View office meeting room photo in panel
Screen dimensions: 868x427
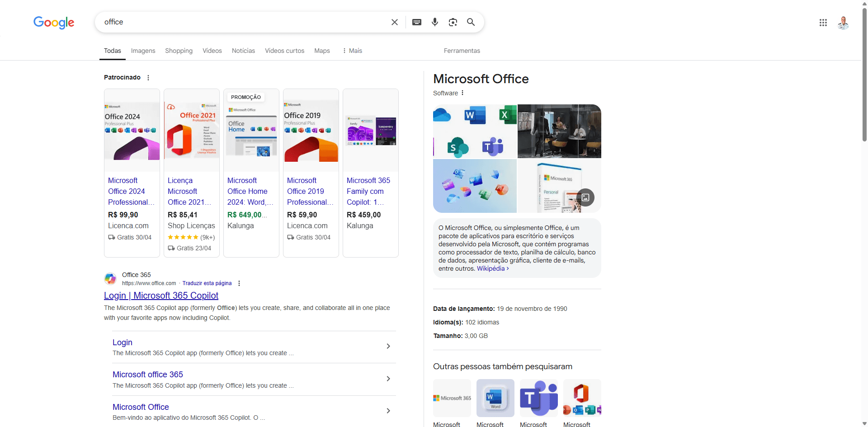click(559, 131)
